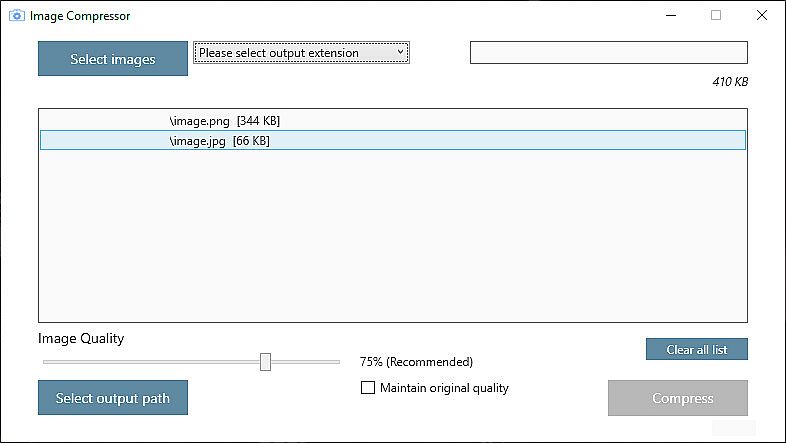Click the Image Quality slider handle
786x443 pixels.
[265, 362]
